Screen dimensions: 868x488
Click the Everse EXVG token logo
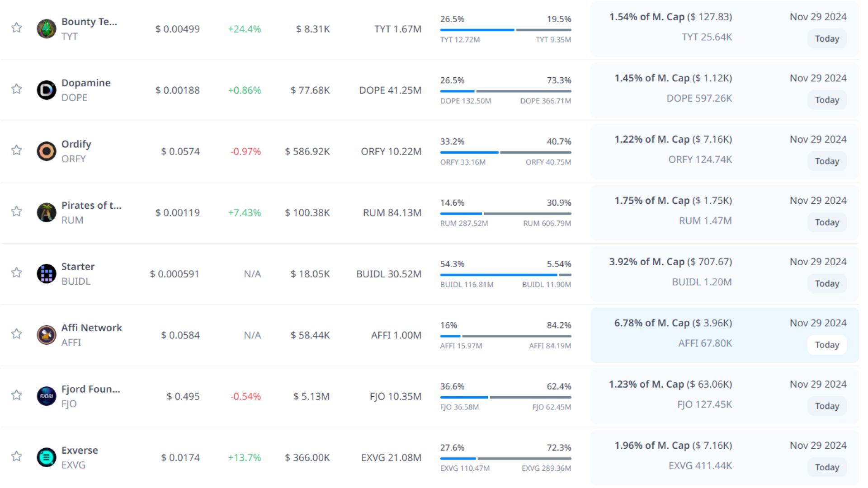[46, 457]
